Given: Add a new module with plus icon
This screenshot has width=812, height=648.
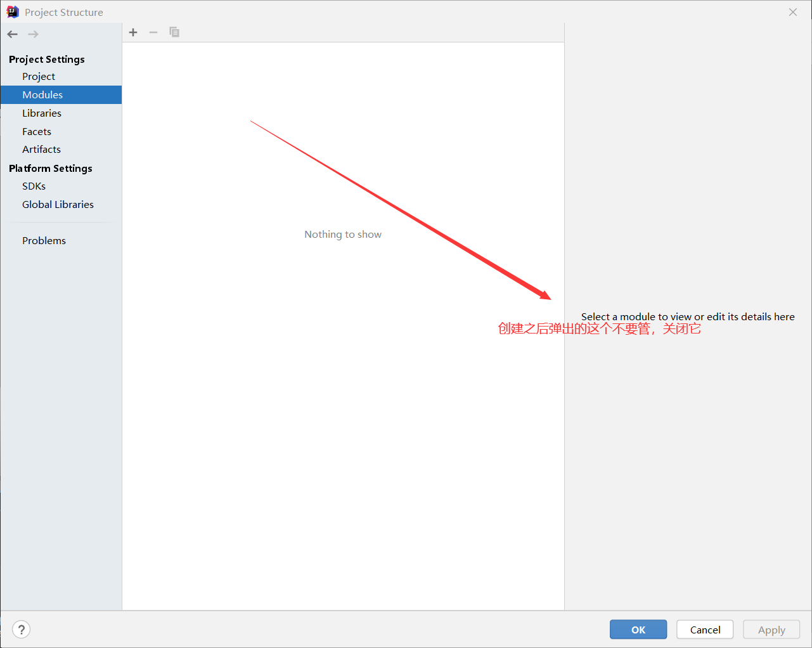Looking at the screenshot, I should coord(133,32).
